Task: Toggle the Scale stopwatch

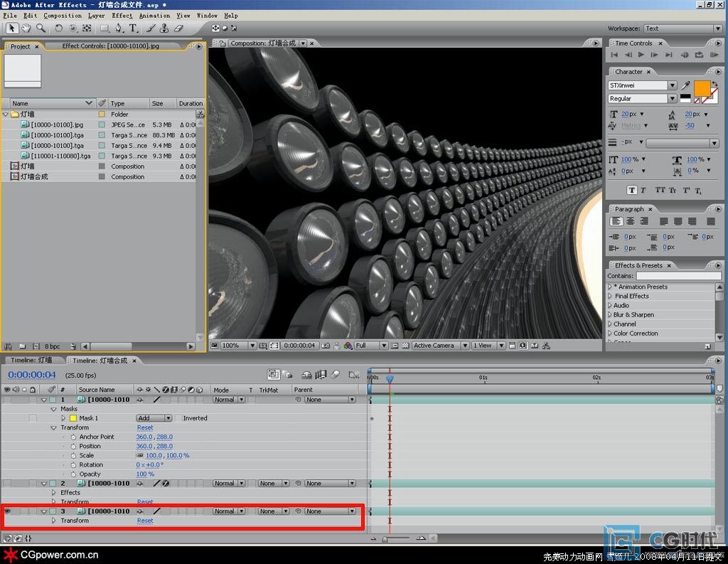Action: [x=73, y=455]
